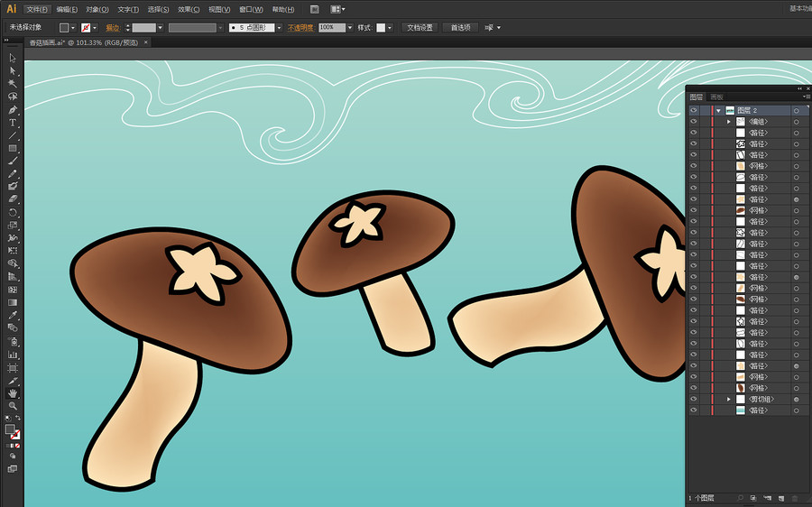Select the Artboard tool

(x=13, y=368)
